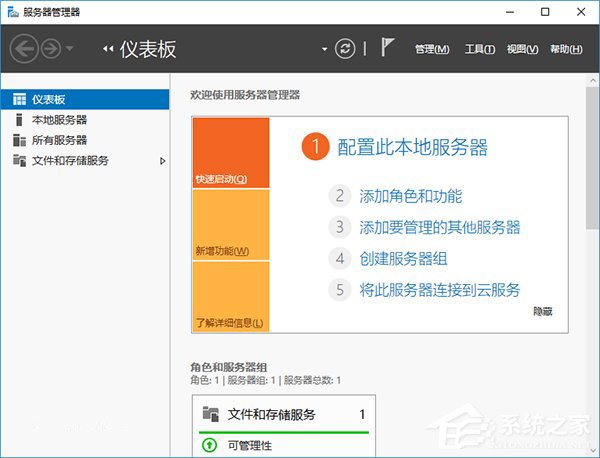Click the Server Manager title bar icon
The width and height of the screenshot is (600, 458).
[x=13, y=12]
